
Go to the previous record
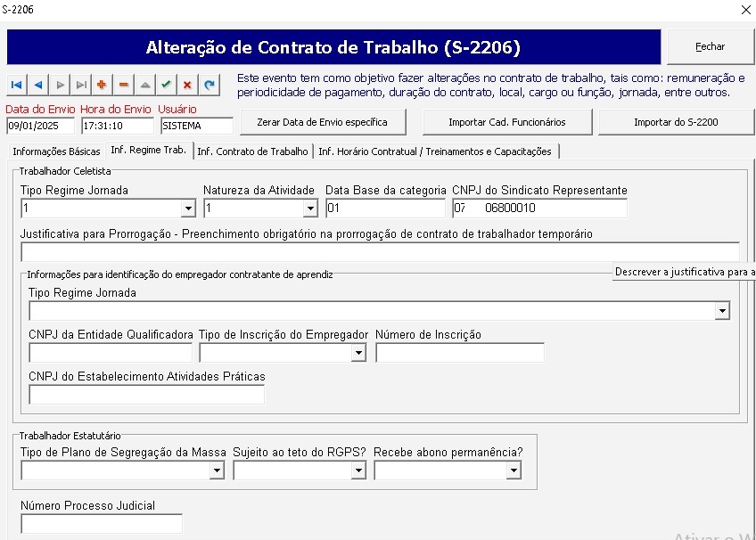pyautogui.click(x=37, y=85)
